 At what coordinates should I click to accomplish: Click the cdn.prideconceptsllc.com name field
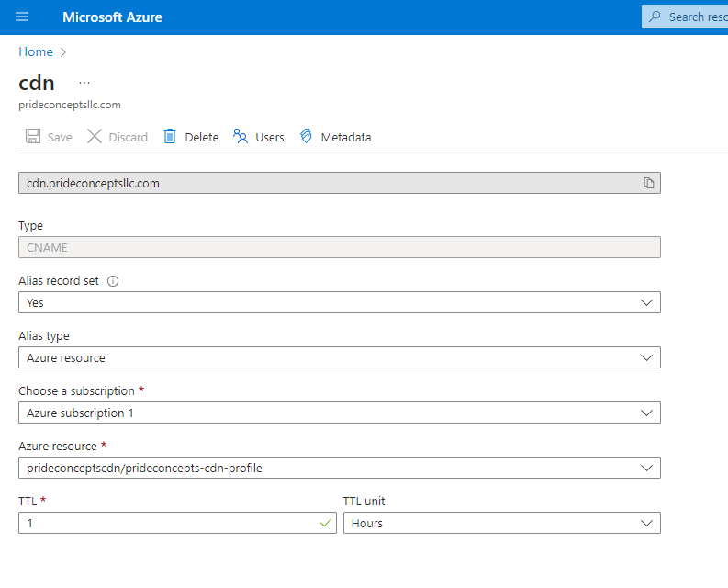tap(340, 183)
